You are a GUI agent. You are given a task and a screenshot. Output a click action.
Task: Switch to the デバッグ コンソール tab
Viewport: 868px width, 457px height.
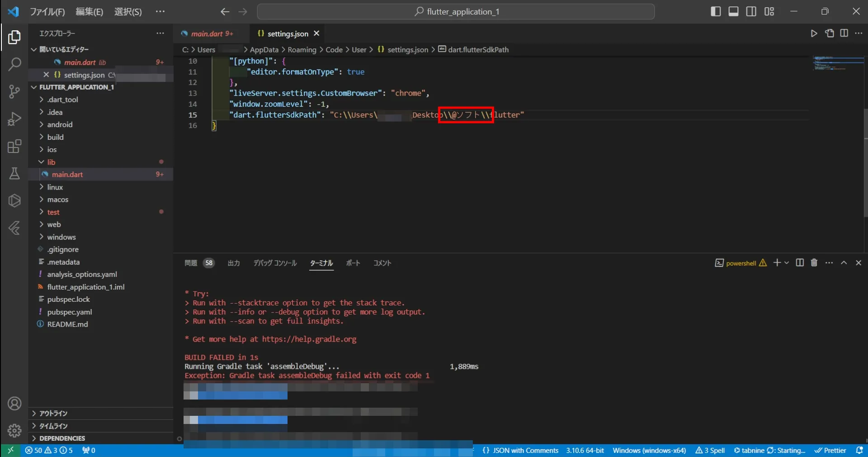tap(275, 263)
